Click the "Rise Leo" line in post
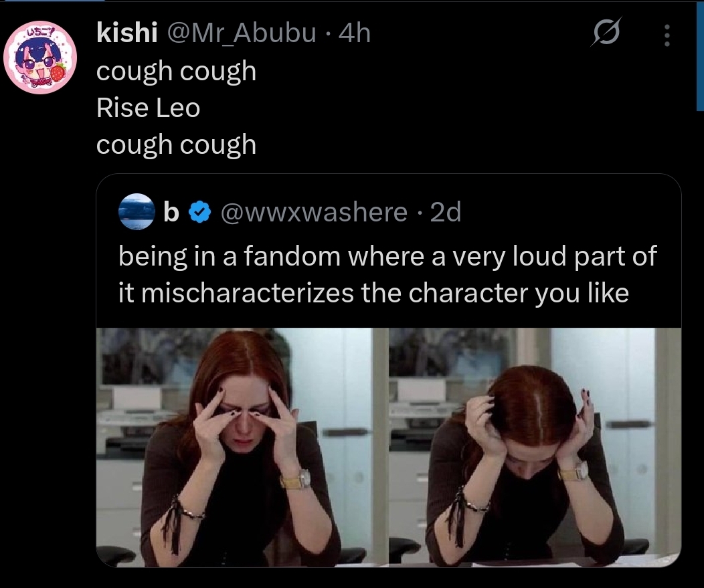The height and width of the screenshot is (588, 704). [x=149, y=108]
